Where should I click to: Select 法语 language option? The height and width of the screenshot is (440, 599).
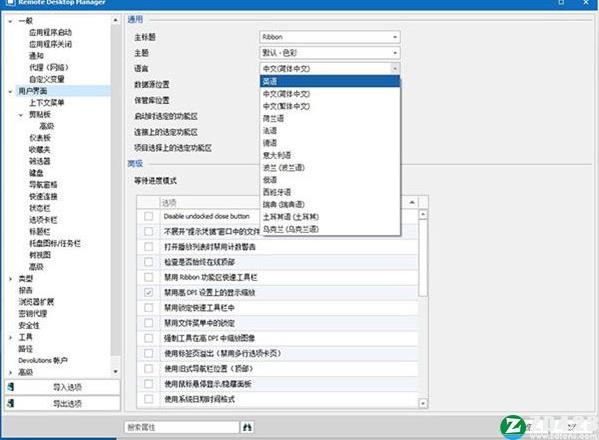point(330,131)
